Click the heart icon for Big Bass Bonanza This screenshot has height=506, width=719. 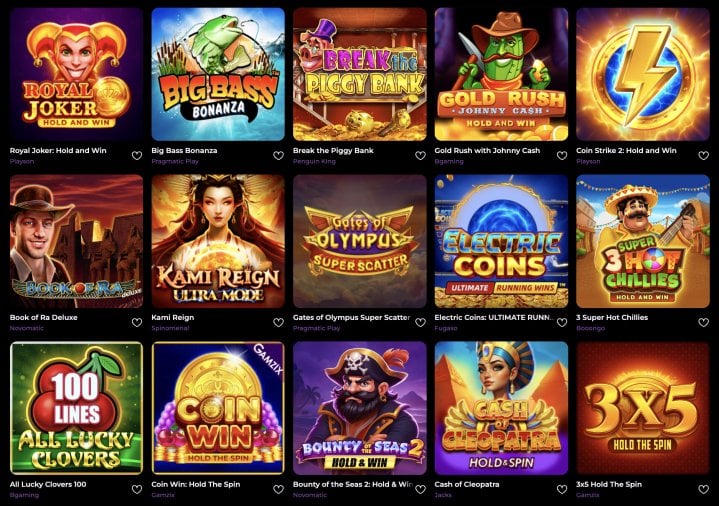tap(278, 156)
